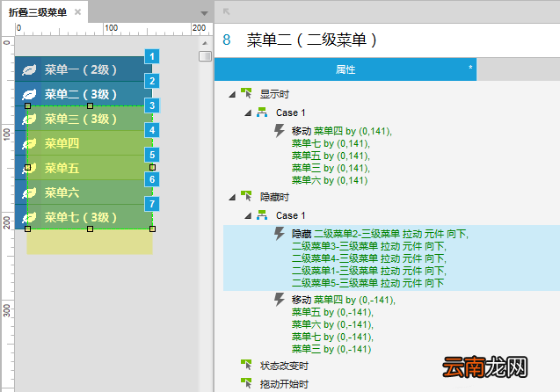Select action 移动 菜单四 by (0,-141)

click(344, 300)
